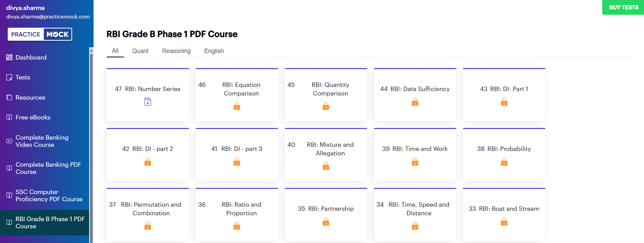Click the Dashboard grid icon in sidebar
The image size is (644, 243).
pos(9,57)
